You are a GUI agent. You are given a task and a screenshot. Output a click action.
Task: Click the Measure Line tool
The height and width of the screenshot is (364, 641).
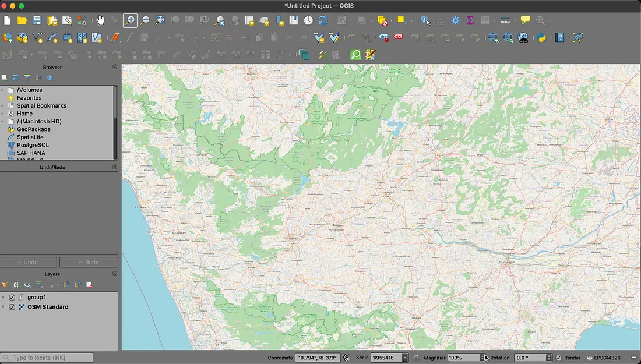coord(506,20)
